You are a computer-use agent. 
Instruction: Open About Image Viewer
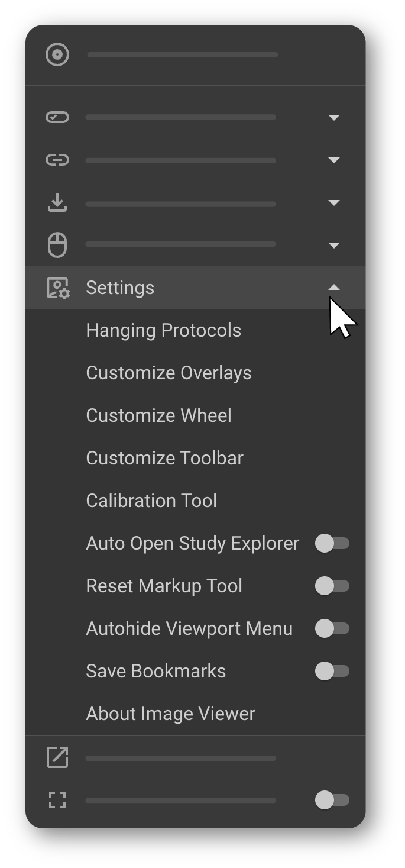pos(170,714)
